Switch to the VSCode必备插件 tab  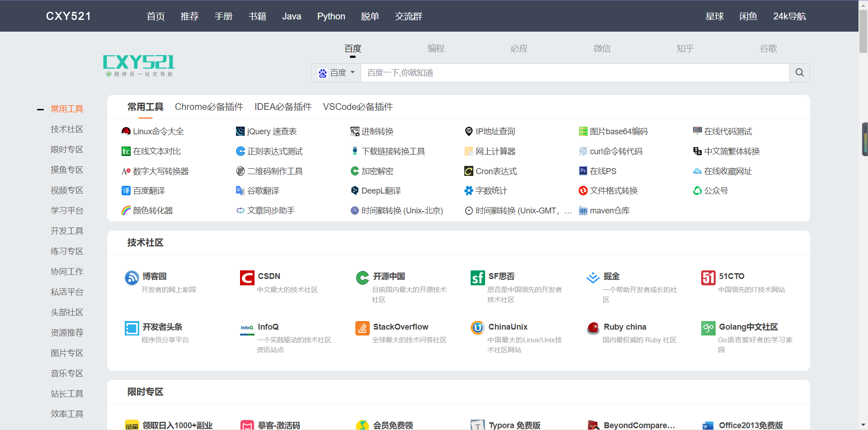pos(358,107)
